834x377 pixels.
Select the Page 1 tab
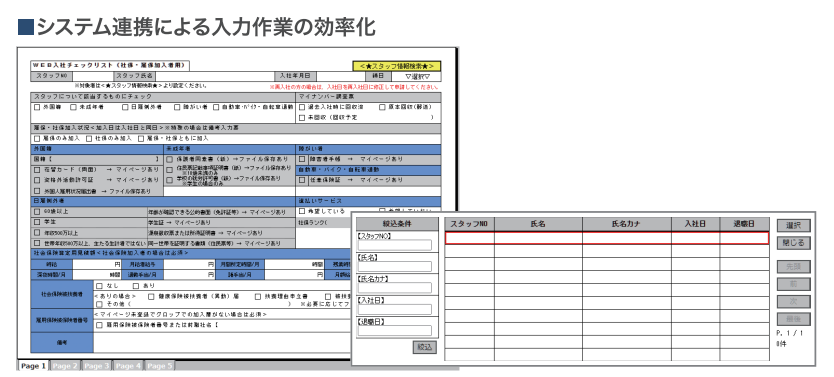click(x=34, y=366)
